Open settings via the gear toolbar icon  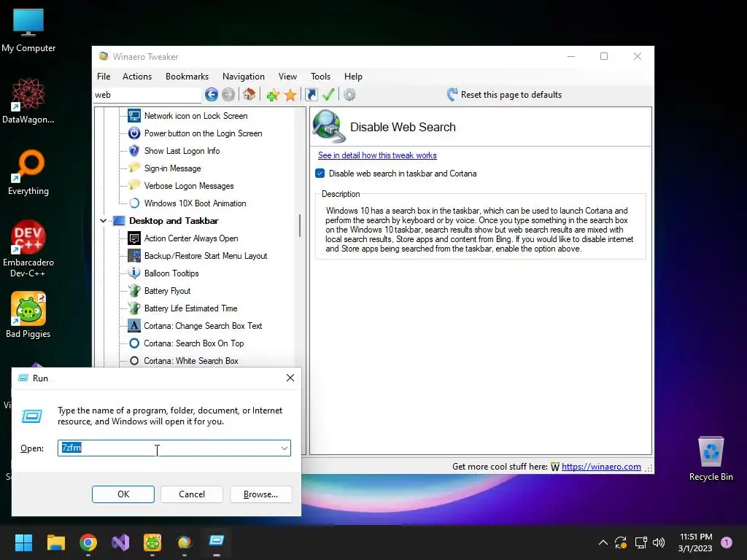(349, 95)
